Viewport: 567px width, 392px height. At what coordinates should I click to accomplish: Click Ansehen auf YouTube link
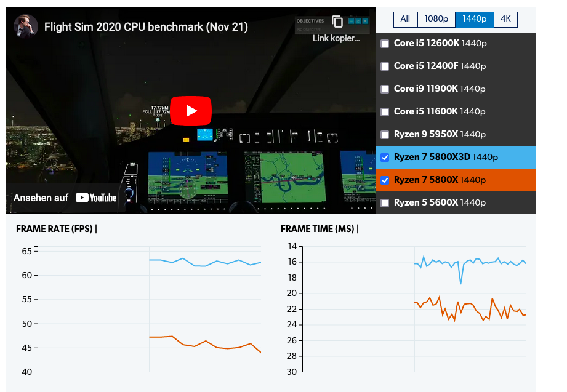click(65, 198)
